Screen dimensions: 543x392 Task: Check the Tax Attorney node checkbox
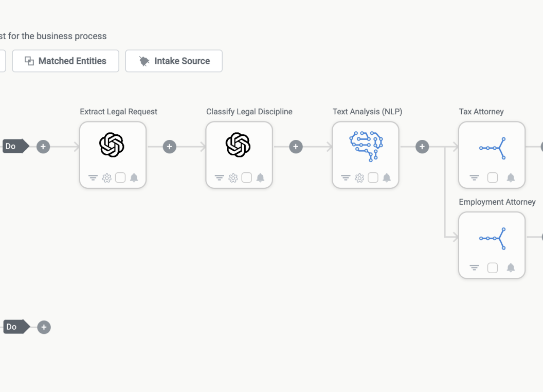493,178
